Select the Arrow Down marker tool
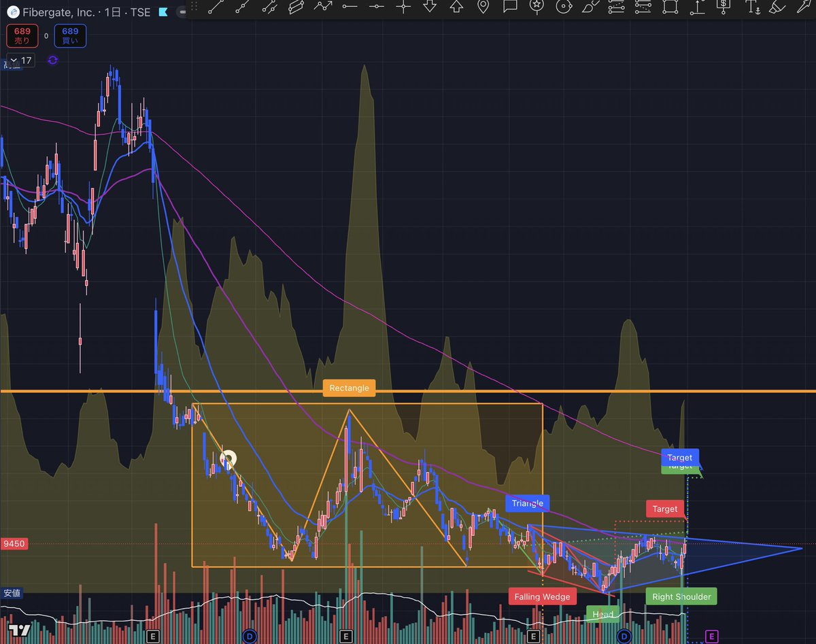The height and width of the screenshot is (644, 816). [430, 7]
